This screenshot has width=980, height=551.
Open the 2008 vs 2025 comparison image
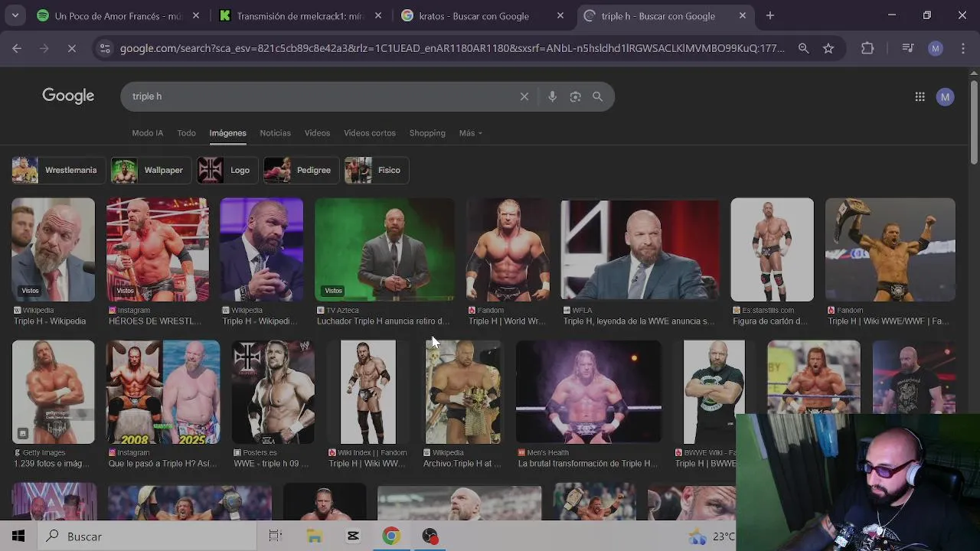pos(163,392)
